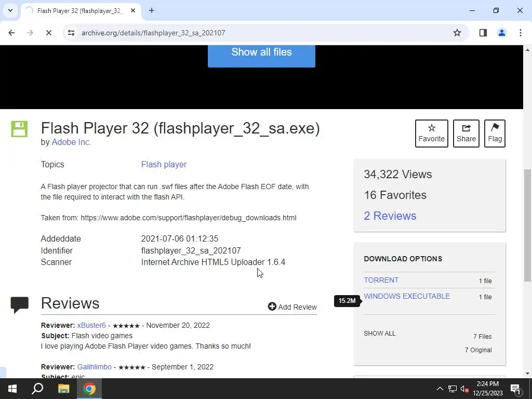Open reviewer Galihlimbo profile
The height and width of the screenshot is (399, 532).
(x=95, y=367)
